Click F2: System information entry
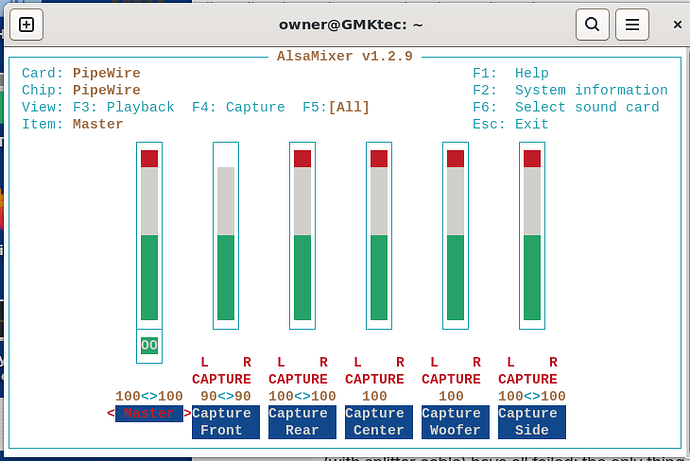The height and width of the screenshot is (461, 690). click(x=570, y=90)
